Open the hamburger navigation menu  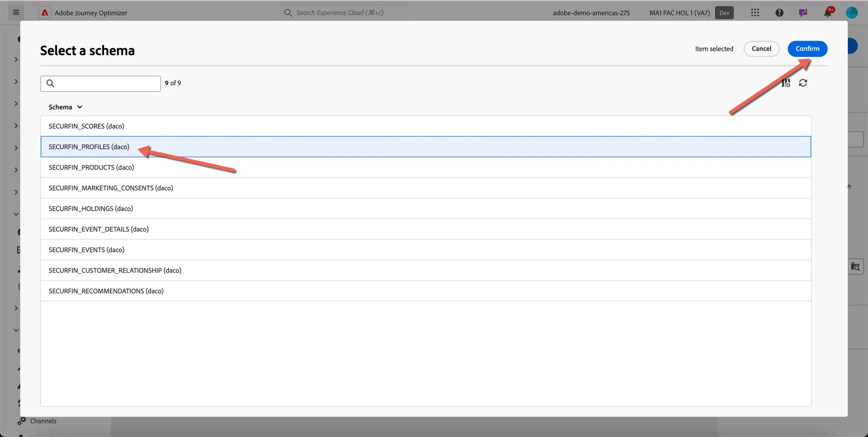point(16,13)
